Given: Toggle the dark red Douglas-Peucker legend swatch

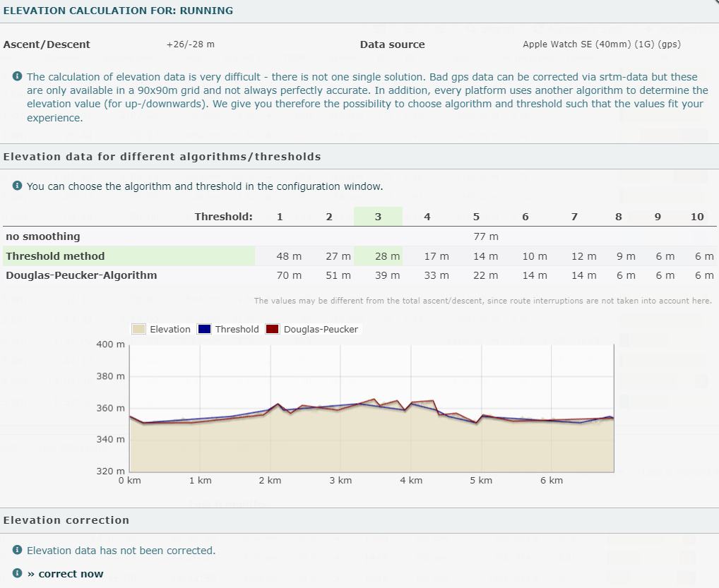Looking at the screenshot, I should (273, 329).
